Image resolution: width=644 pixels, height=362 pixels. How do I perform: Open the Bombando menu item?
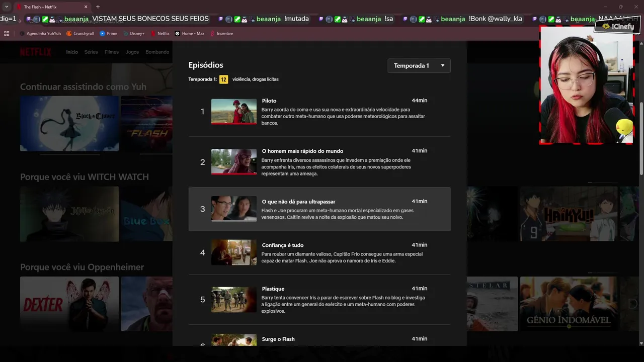click(x=157, y=52)
